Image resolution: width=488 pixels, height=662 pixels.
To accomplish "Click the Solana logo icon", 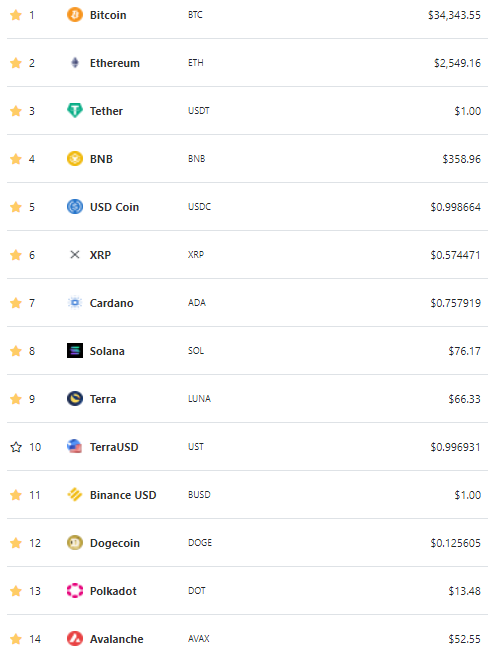I will 75,351.
